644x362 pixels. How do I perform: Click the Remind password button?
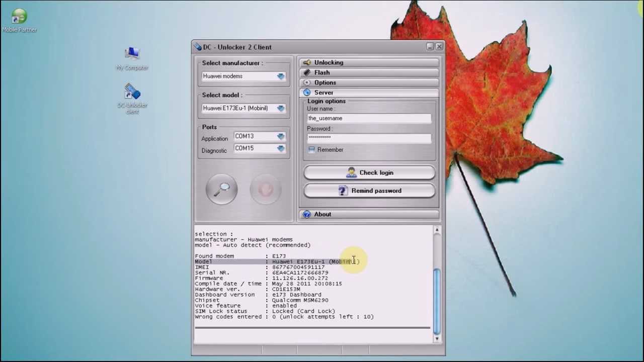[x=369, y=191]
